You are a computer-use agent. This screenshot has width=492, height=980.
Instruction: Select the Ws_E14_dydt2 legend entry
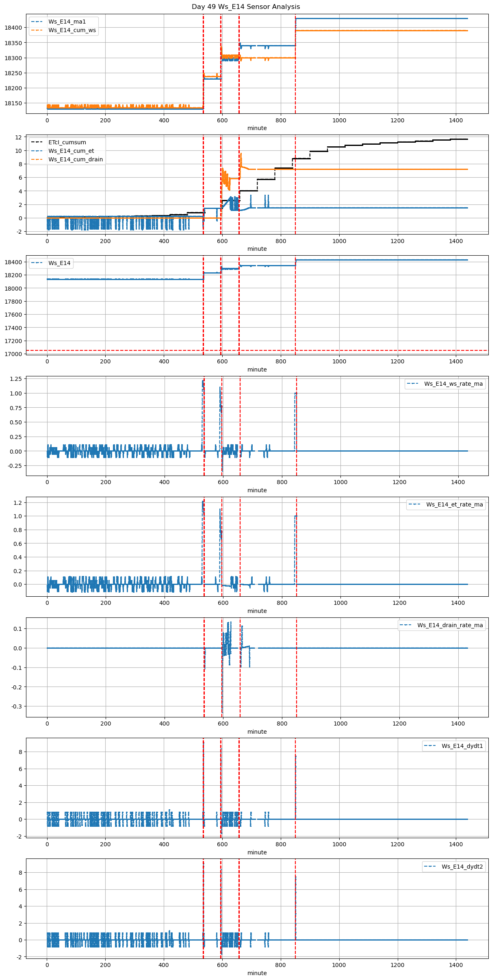pyautogui.click(x=462, y=867)
